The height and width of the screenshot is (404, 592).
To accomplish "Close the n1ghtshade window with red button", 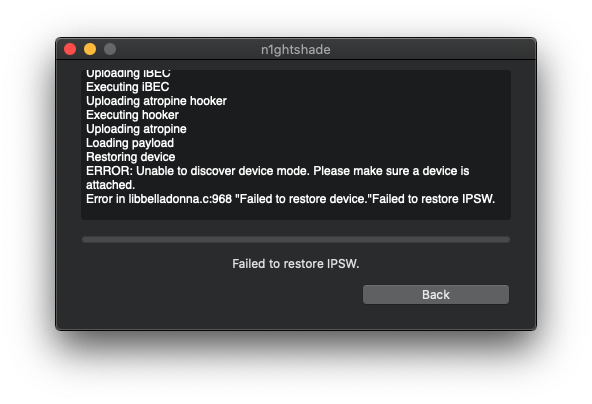I will 70,49.
